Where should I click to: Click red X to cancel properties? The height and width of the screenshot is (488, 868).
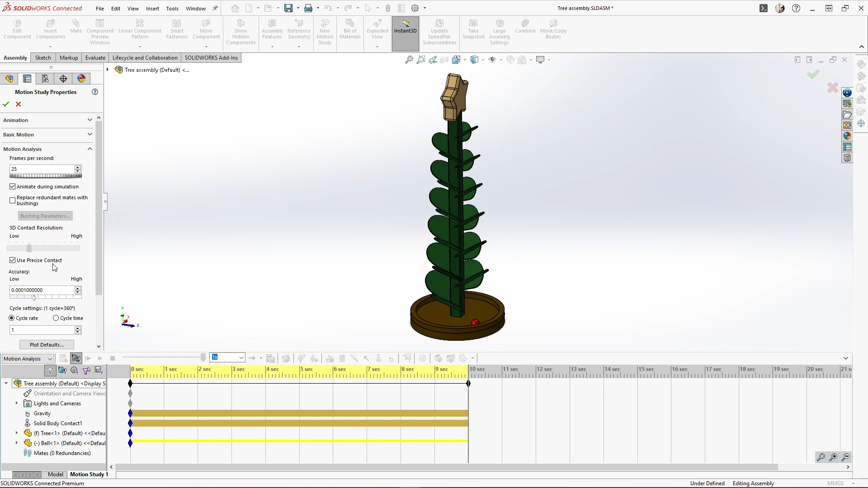click(19, 104)
